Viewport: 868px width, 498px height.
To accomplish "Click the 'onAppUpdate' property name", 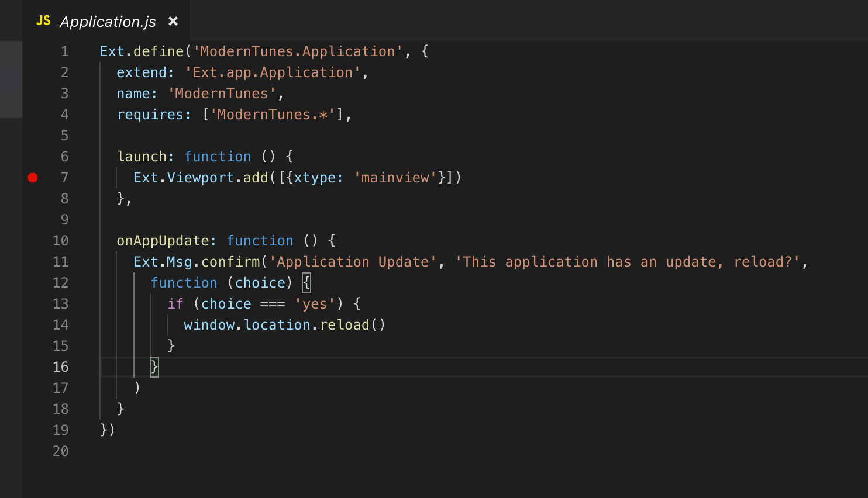I will (x=164, y=240).
